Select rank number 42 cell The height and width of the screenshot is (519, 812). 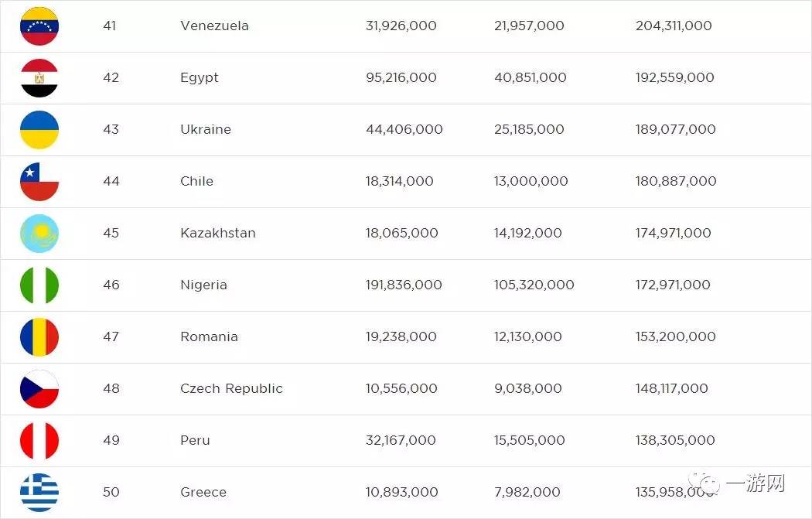tap(111, 78)
